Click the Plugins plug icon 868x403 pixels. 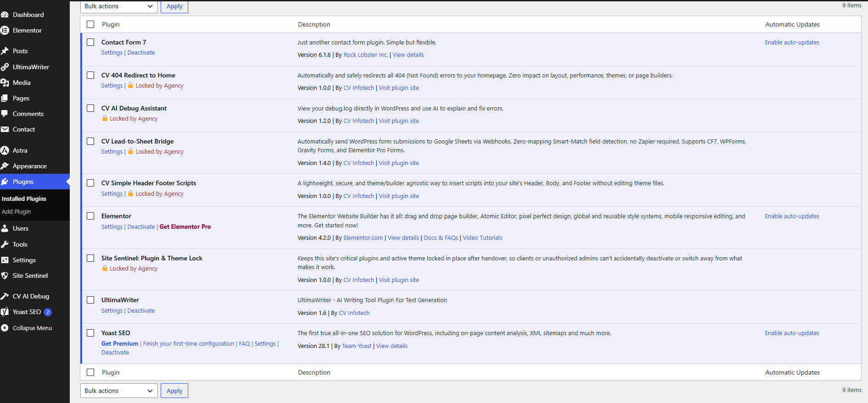tap(5, 182)
